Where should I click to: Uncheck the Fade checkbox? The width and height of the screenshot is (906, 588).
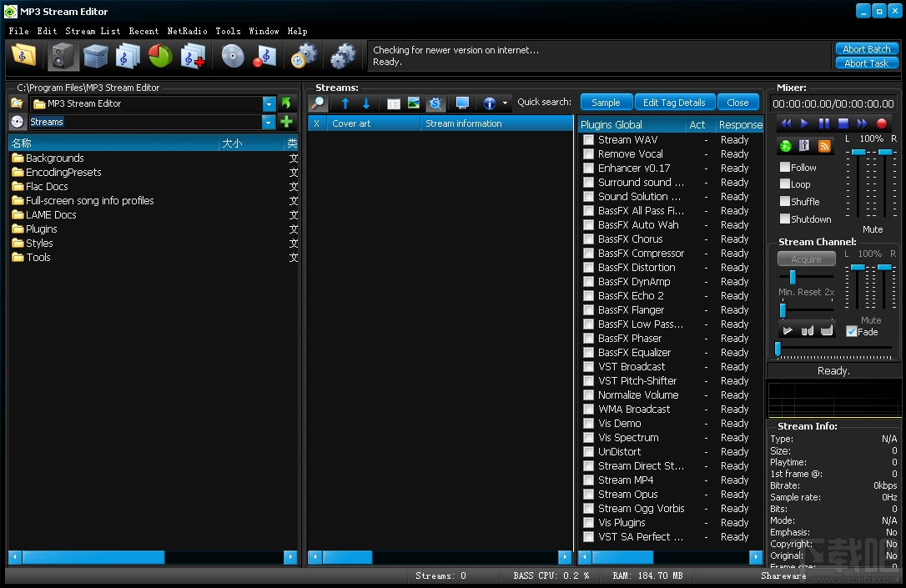[x=851, y=332]
